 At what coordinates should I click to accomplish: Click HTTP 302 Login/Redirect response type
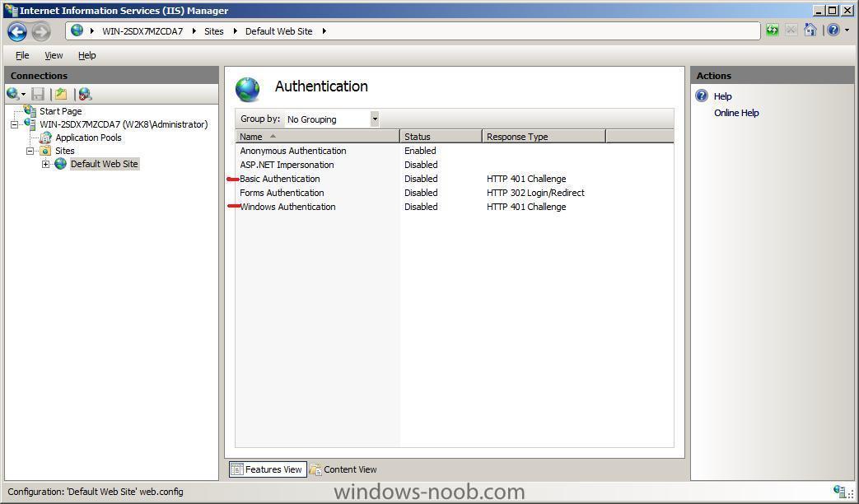coord(535,193)
